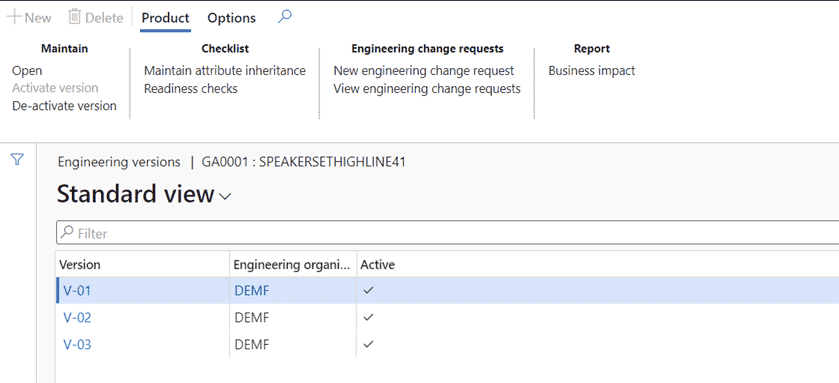Toggle the Active checkmark for V-02
Viewport: 839px width, 383px height.
368,317
